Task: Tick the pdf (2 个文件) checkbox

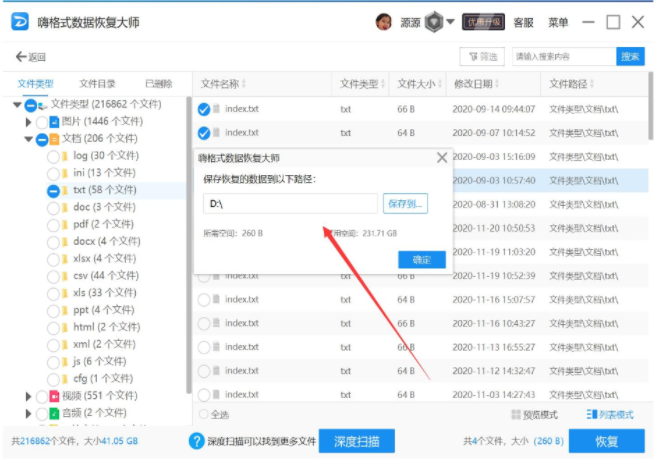Action: point(54,224)
